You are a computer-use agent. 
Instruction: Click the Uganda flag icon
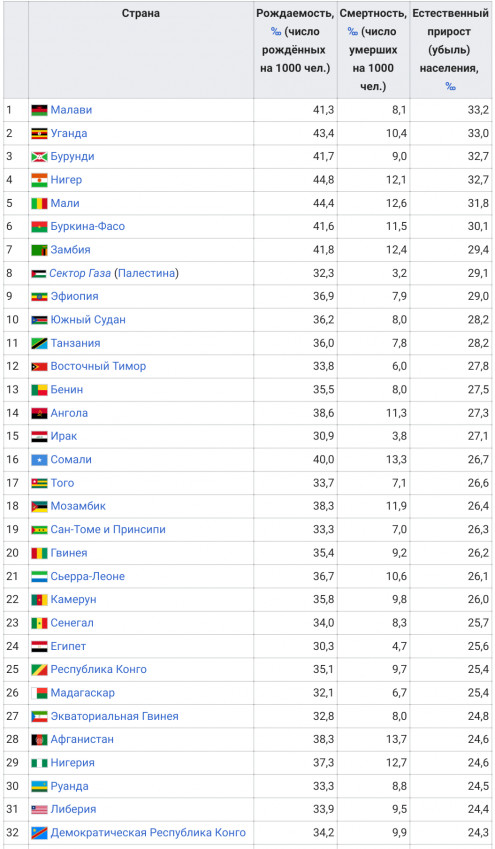click(x=39, y=134)
